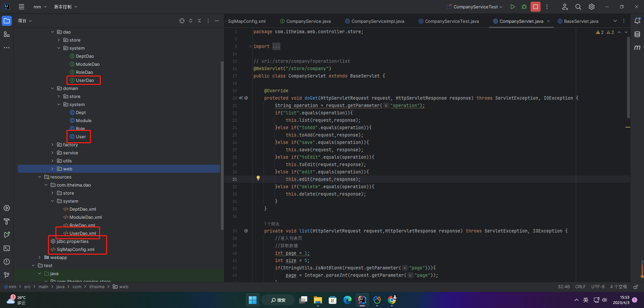
Task: Open more run actions menu
Action: coord(547,7)
